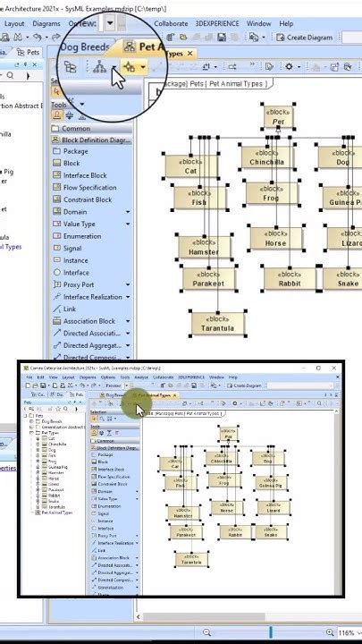
Task: Open the 3DEXPERIENCE menu
Action: [x=217, y=23]
